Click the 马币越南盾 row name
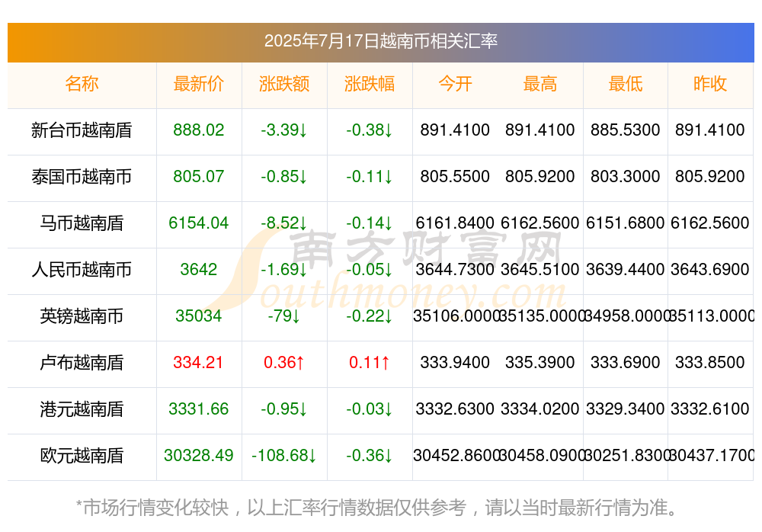This screenshot has height=532, width=762. pyautogui.click(x=82, y=223)
